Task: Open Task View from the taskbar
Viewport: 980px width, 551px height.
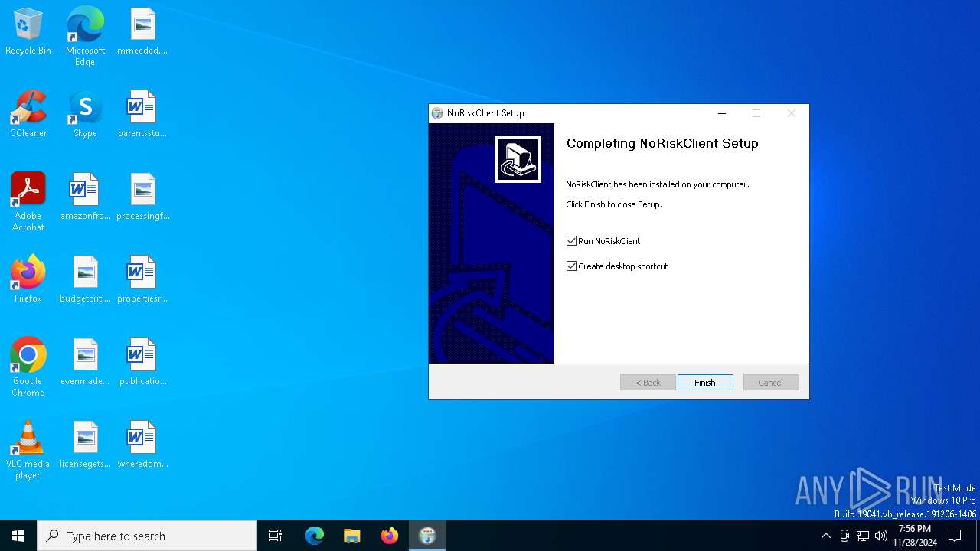Action: click(x=276, y=536)
